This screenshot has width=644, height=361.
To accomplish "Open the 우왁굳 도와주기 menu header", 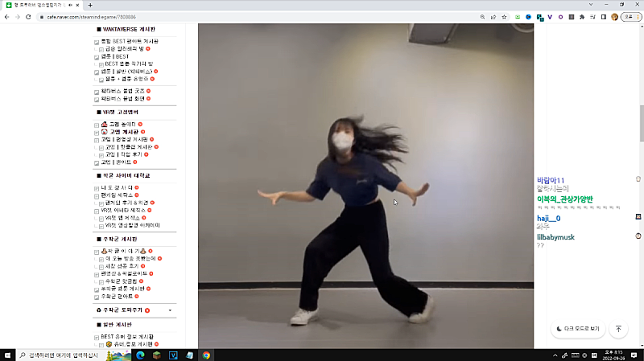I will pos(123,310).
